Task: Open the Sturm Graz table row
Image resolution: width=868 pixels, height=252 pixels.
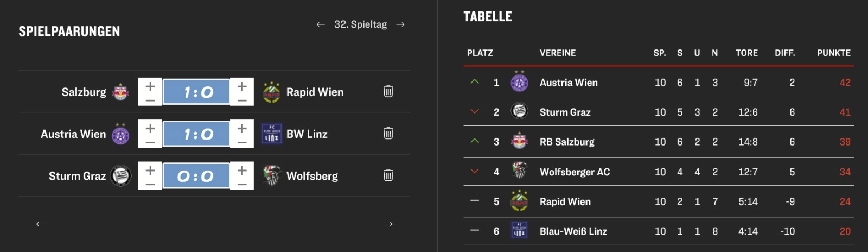Action: 659,112
